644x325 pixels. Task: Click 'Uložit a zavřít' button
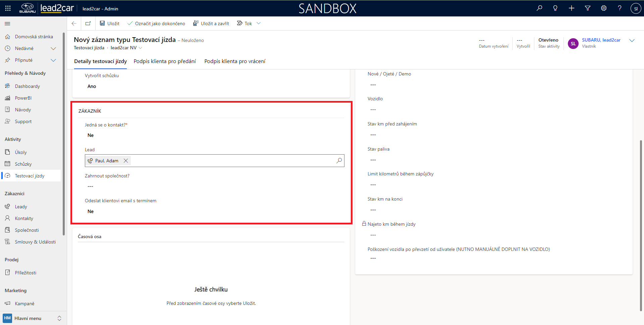click(x=211, y=23)
